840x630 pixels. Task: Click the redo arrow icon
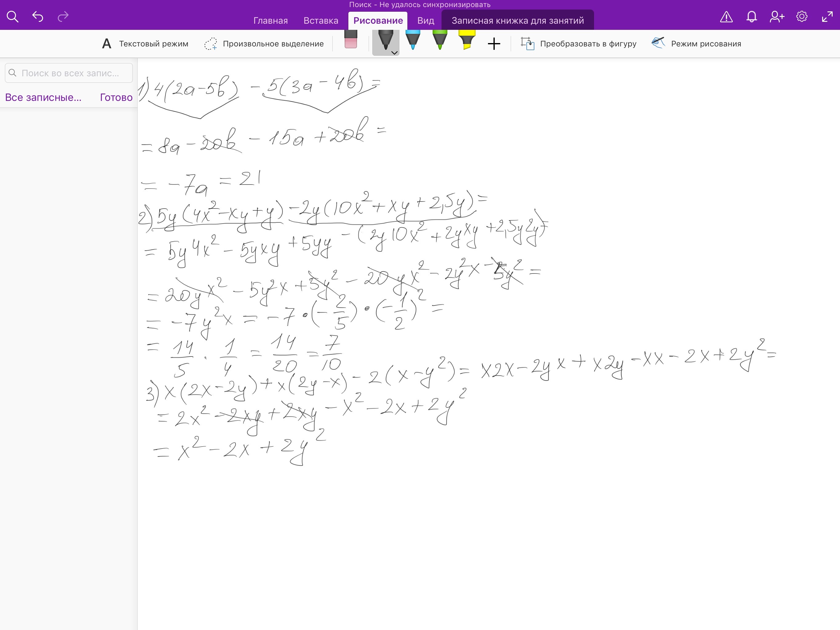coord(63,16)
